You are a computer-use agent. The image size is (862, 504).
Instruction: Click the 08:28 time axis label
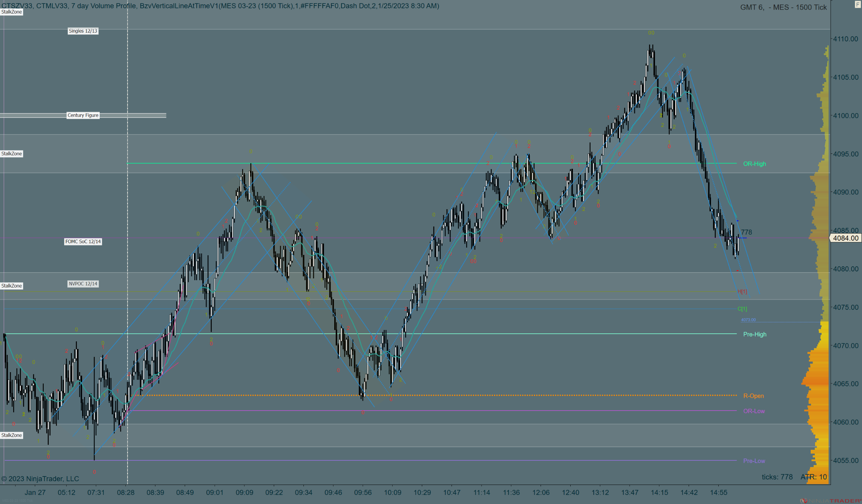(126, 493)
